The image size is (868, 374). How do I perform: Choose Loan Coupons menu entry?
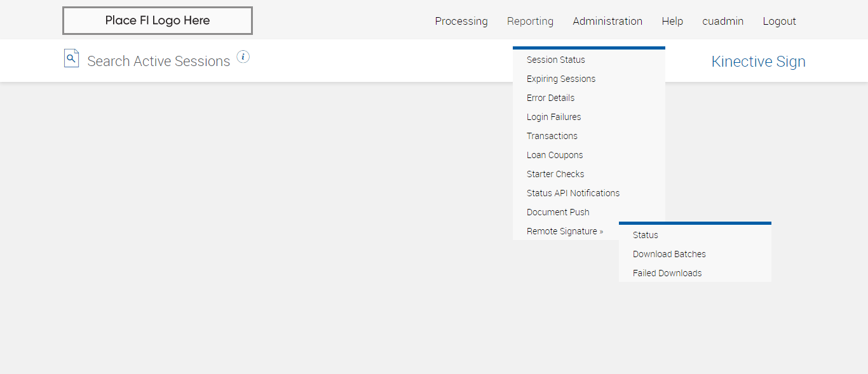click(x=555, y=155)
